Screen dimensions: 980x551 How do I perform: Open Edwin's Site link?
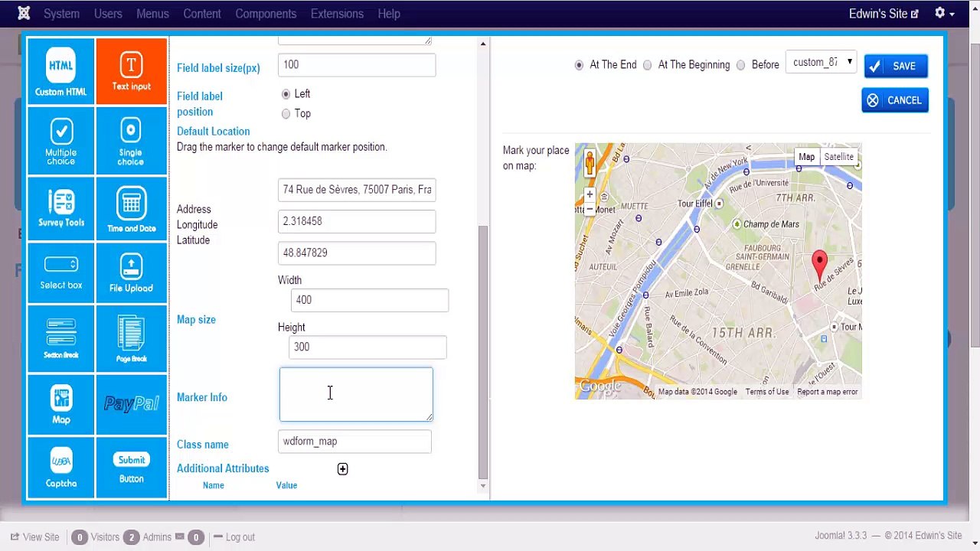(x=884, y=14)
